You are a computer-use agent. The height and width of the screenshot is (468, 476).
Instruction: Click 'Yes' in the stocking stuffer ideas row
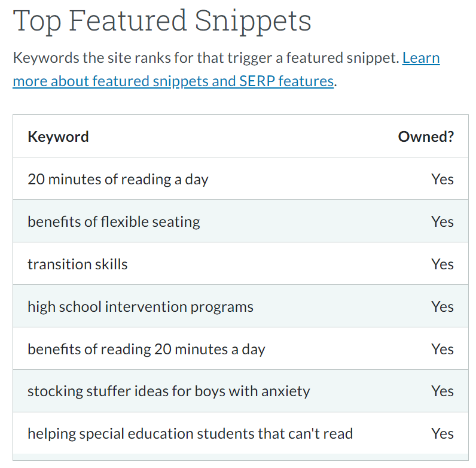coord(442,391)
